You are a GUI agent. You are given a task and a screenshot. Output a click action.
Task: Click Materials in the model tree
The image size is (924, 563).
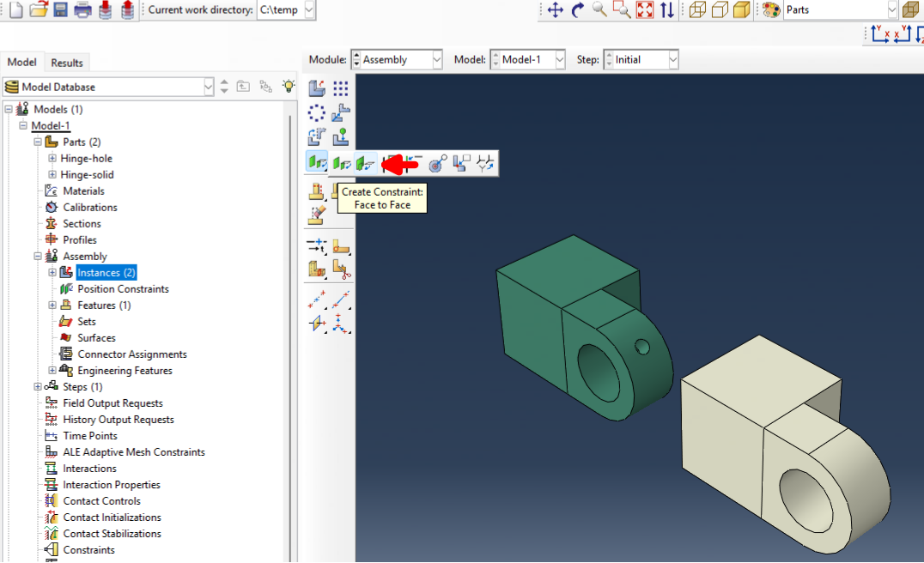[x=83, y=191]
